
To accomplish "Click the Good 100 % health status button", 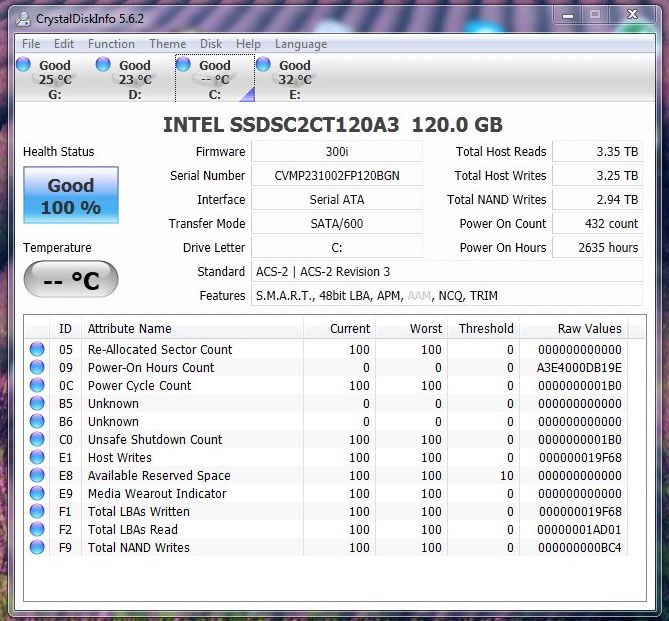I will [71, 195].
